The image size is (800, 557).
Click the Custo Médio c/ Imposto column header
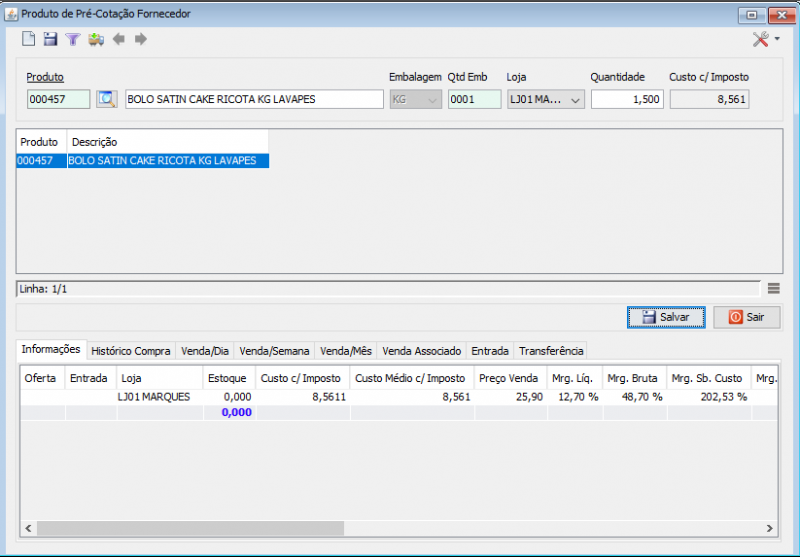pyautogui.click(x=412, y=378)
